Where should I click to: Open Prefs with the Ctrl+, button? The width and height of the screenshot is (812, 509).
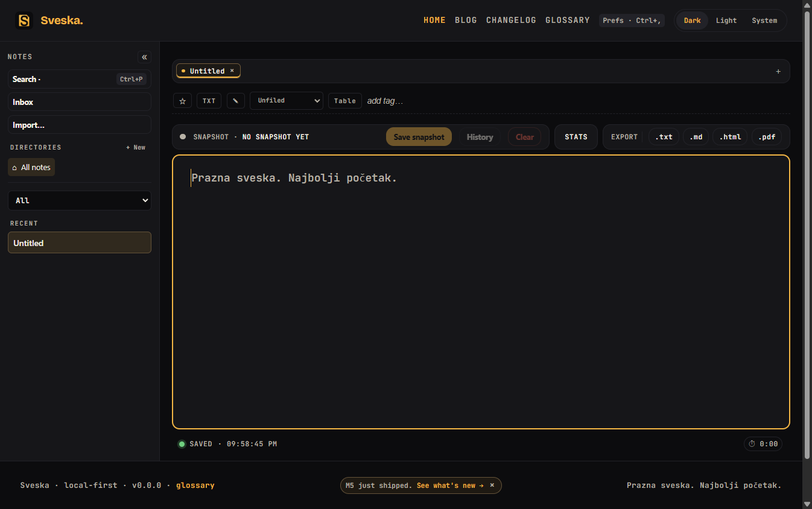click(632, 21)
